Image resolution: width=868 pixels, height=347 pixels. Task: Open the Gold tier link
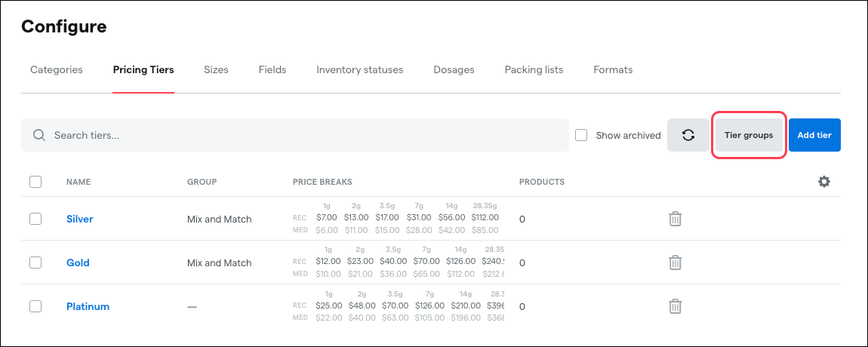(x=78, y=263)
